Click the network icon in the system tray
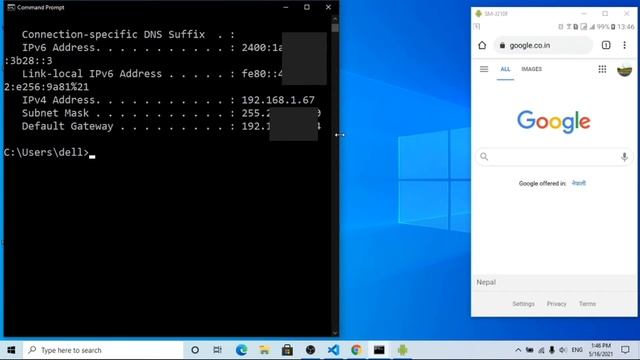 coord(541,350)
